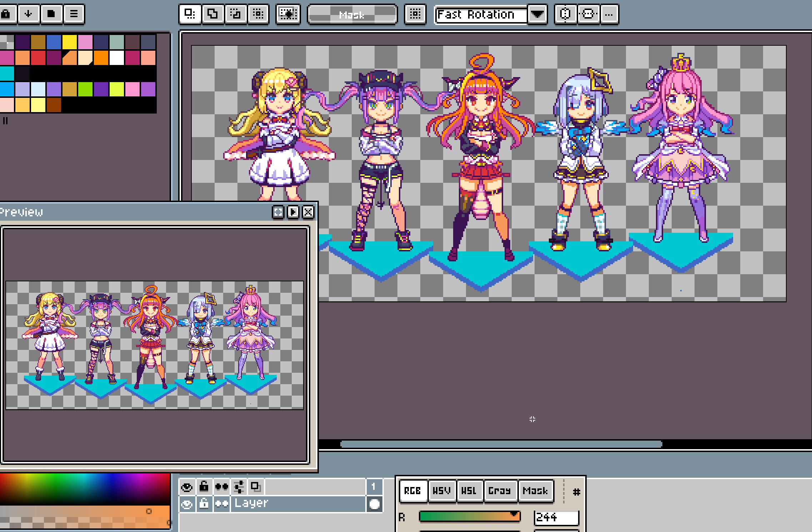The image size is (812, 532).
Task: Click the palette sort arrow icon
Action: pos(28,14)
